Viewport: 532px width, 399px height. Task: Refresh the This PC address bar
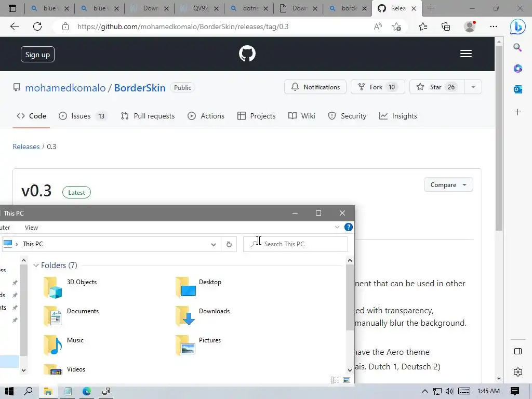click(x=229, y=244)
